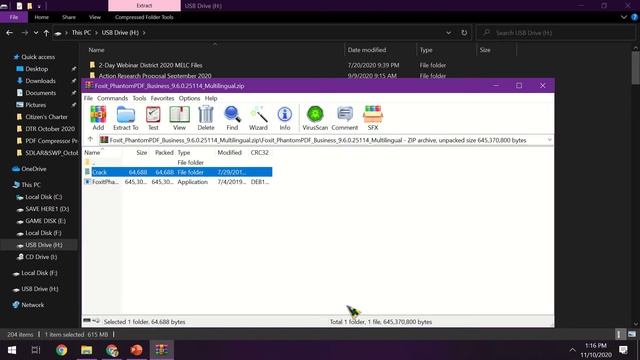This screenshot has width=640, height=360.
Task: Select CD Drive (I:)
Action: pyautogui.click(x=41, y=257)
